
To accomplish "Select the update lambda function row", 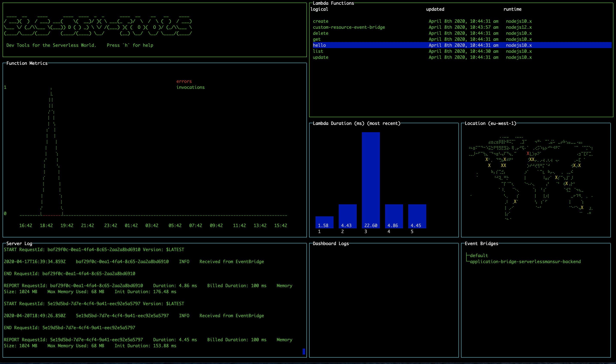I will pos(320,57).
